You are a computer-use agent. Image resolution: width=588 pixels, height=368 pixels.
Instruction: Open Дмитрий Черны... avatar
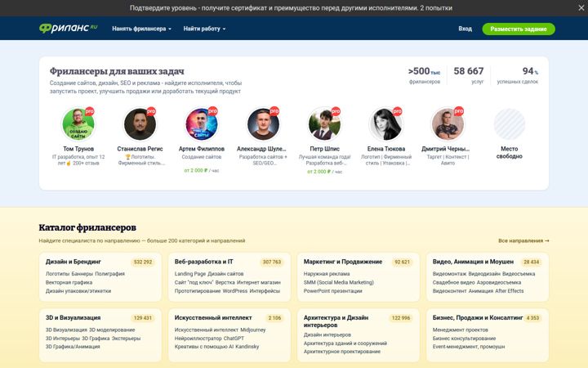click(448, 124)
